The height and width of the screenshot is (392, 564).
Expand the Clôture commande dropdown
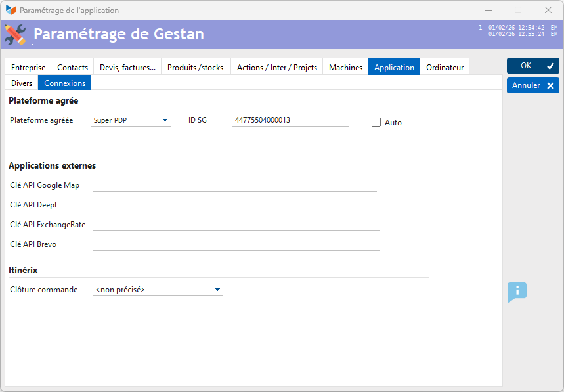(158, 290)
